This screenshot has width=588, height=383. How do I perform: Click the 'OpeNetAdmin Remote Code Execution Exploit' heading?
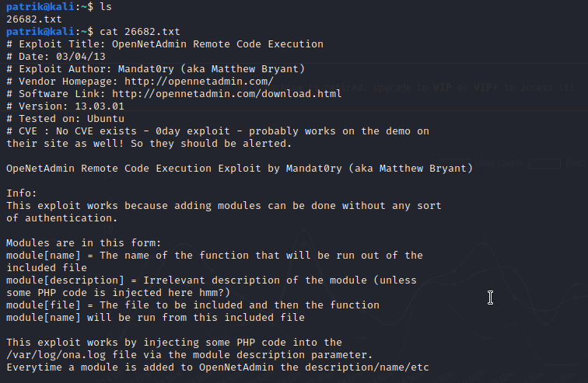point(134,168)
